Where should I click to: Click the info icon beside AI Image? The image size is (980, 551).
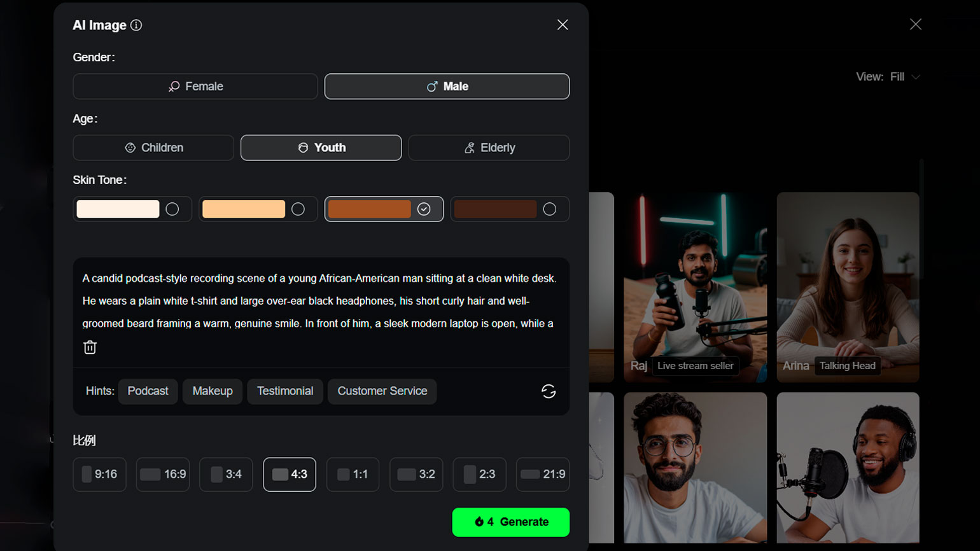136,25
